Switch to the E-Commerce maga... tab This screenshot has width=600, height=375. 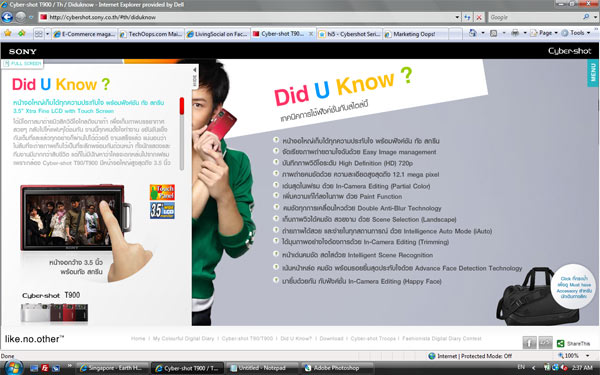pos(84,34)
